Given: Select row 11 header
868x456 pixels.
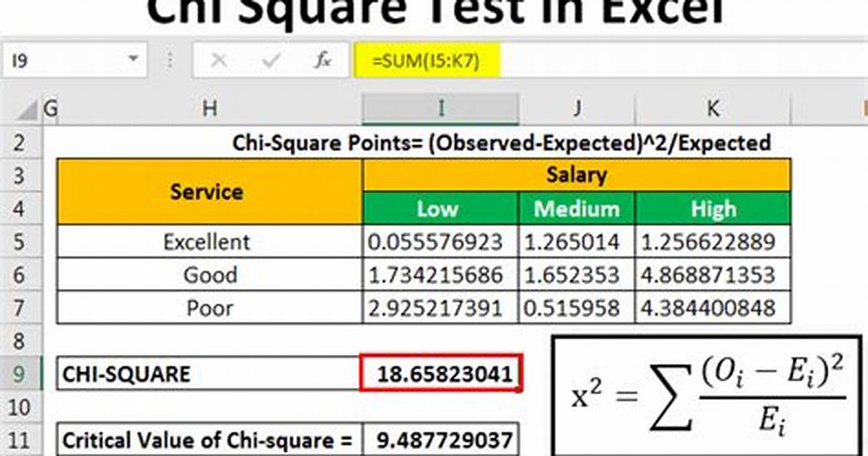Looking at the screenshot, I should [x=20, y=440].
